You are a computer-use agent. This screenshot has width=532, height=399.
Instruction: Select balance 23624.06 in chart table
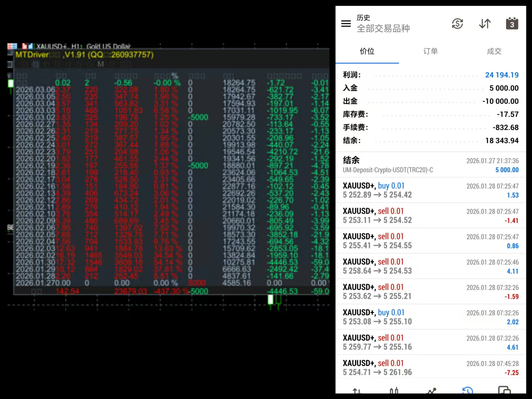click(x=239, y=172)
